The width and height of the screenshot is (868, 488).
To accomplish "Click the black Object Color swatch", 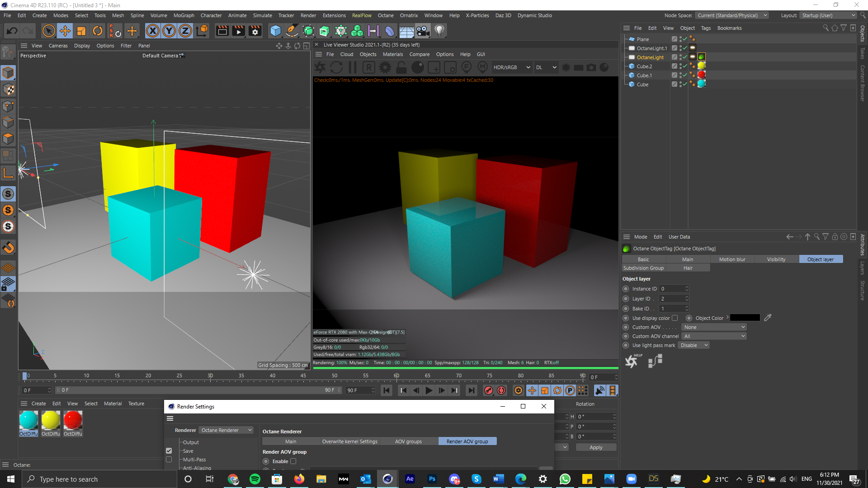I will click(745, 318).
